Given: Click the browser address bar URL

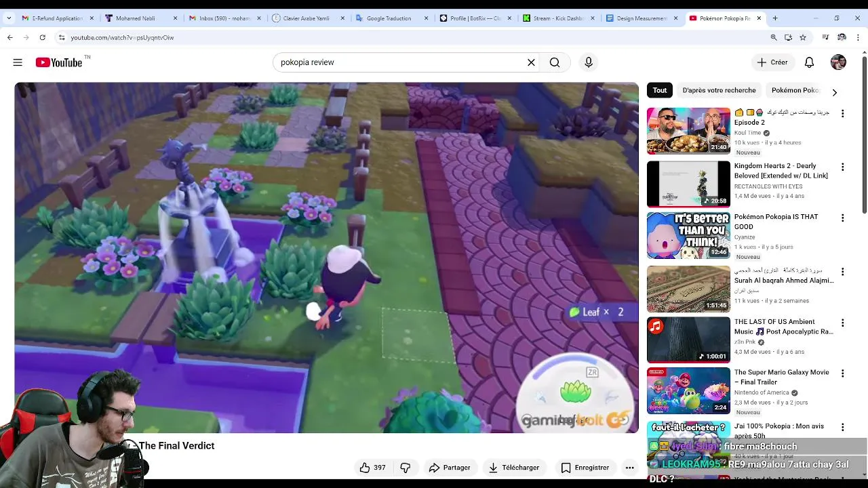Looking at the screenshot, I should [x=122, y=37].
